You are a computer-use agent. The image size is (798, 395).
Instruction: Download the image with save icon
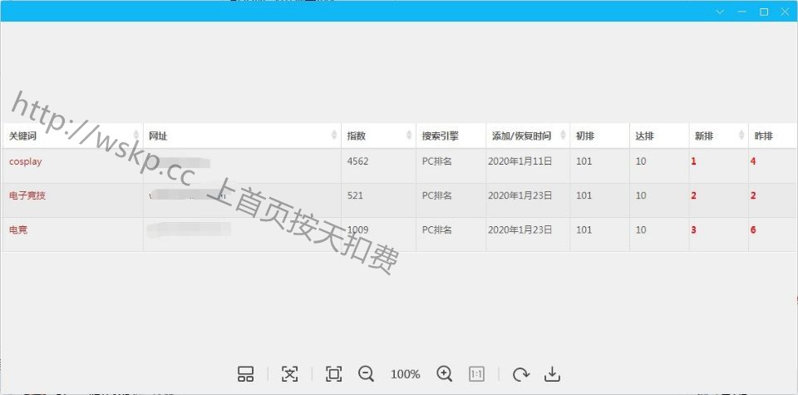(552, 374)
